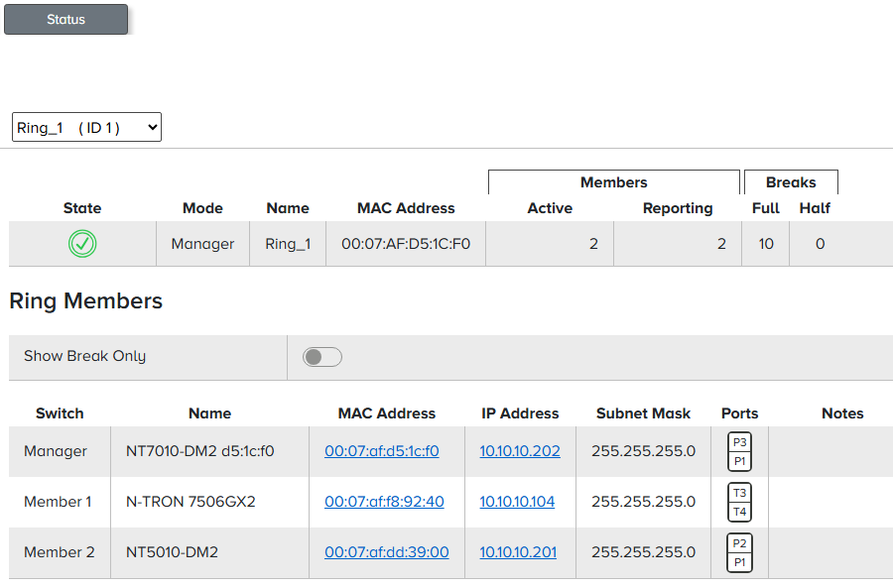Follow the IP address link 10.10.10.202
This screenshot has width=893, height=588.
pyautogui.click(x=520, y=451)
